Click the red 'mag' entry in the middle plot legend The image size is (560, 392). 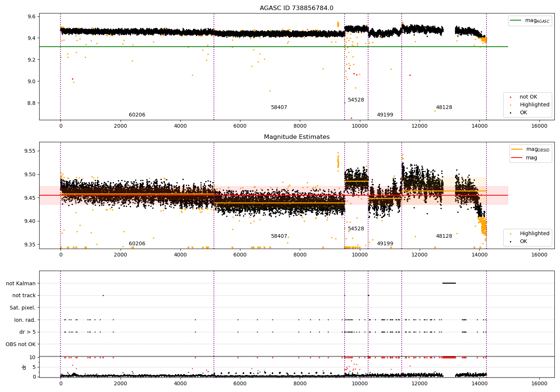click(x=524, y=158)
